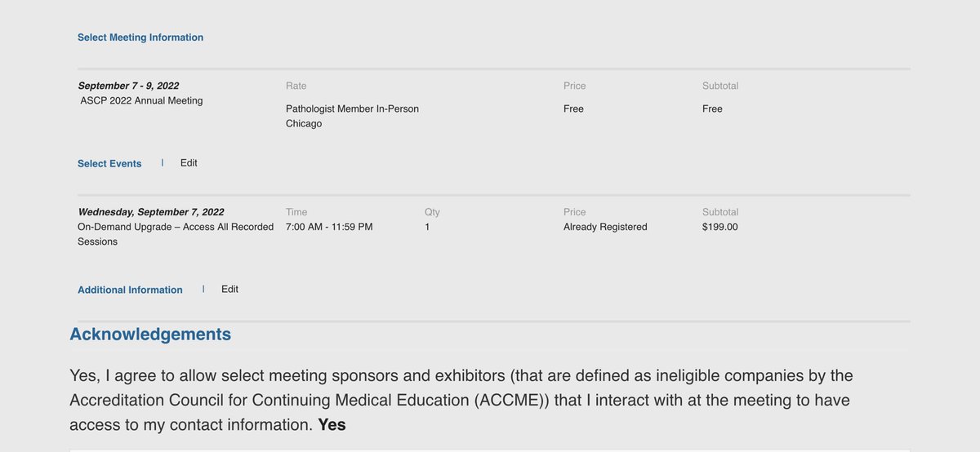
Task: Click the Wednesday, September 7, 2022 date
Action: (x=151, y=212)
